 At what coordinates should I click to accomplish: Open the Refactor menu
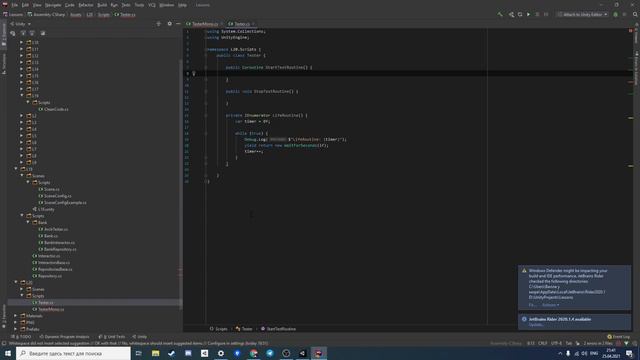click(86, 5)
